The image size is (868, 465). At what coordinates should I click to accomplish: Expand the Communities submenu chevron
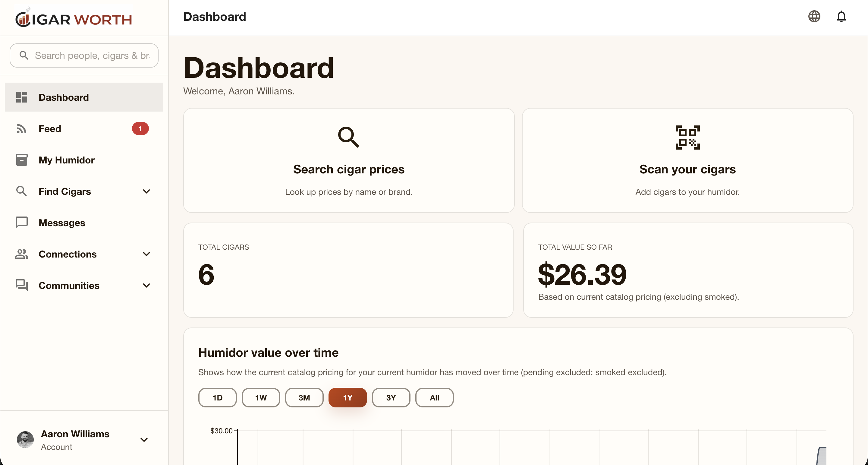[x=146, y=285]
